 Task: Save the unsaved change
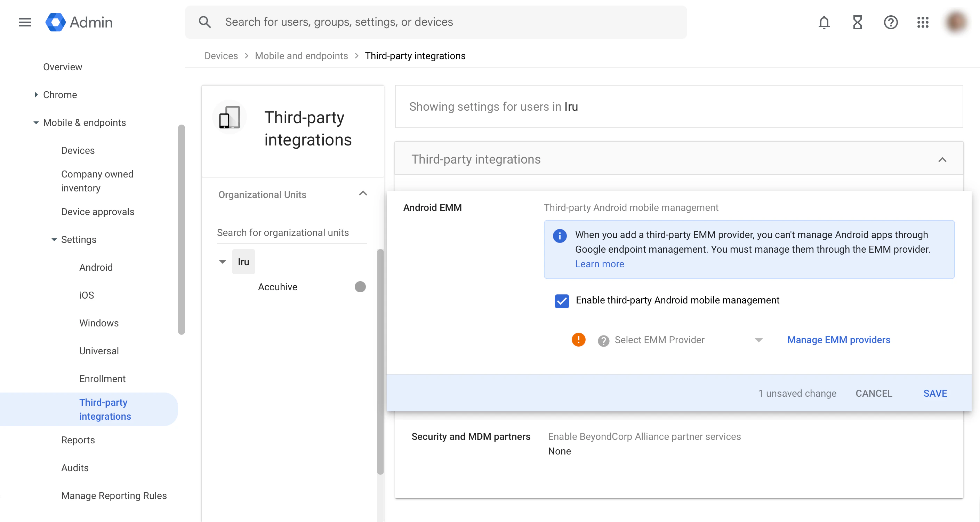point(935,393)
